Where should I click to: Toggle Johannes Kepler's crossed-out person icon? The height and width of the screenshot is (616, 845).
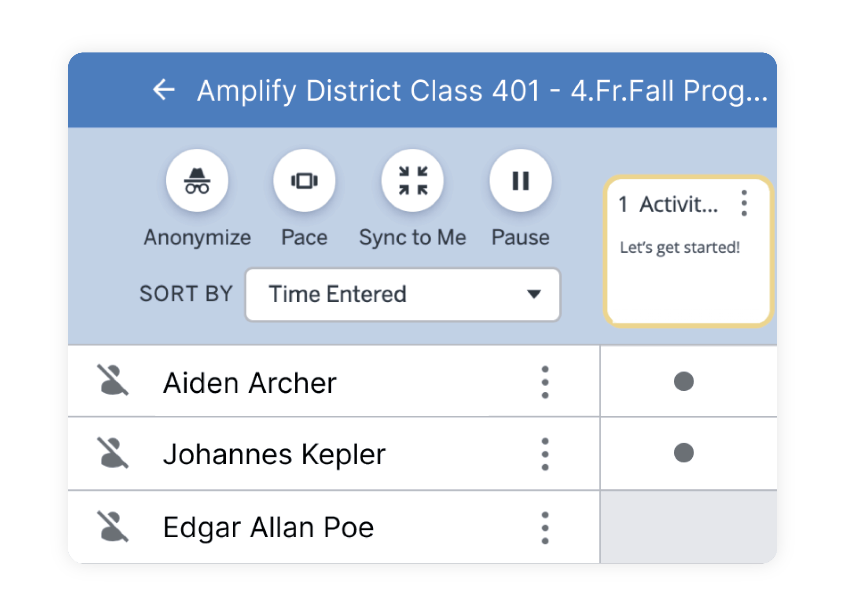[113, 453]
